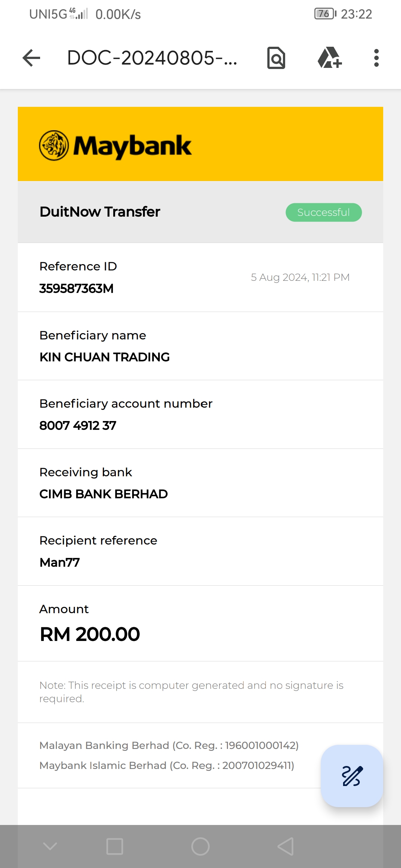Image resolution: width=401 pixels, height=868 pixels.
Task: Tap the battery indicator in status bar
Action: click(x=325, y=14)
